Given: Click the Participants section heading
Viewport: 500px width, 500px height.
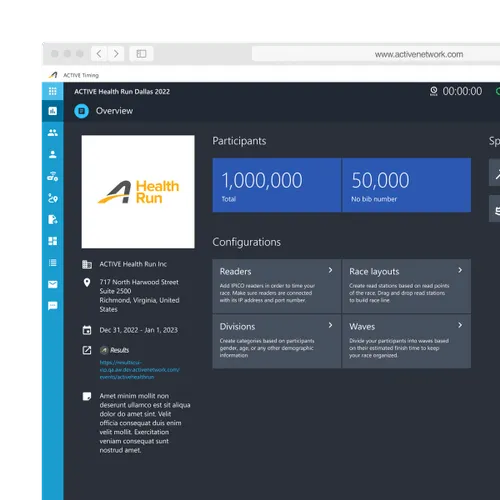Looking at the screenshot, I should pyautogui.click(x=239, y=141).
